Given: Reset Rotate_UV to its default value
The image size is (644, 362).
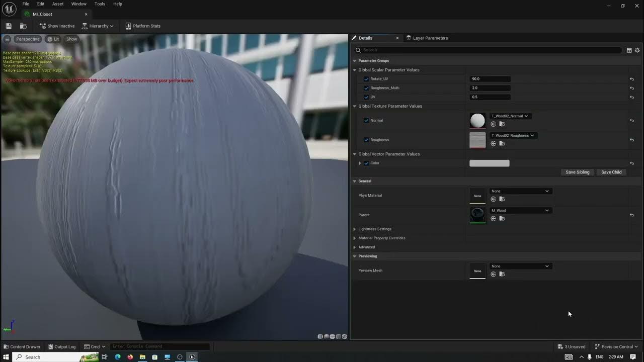Looking at the screenshot, I should click(x=631, y=79).
